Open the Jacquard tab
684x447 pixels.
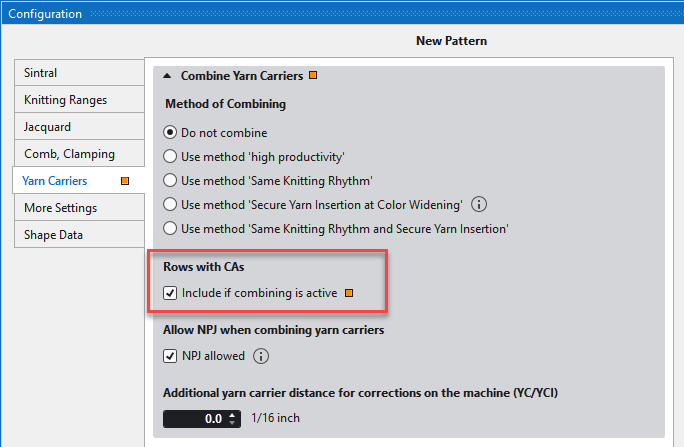click(48, 127)
